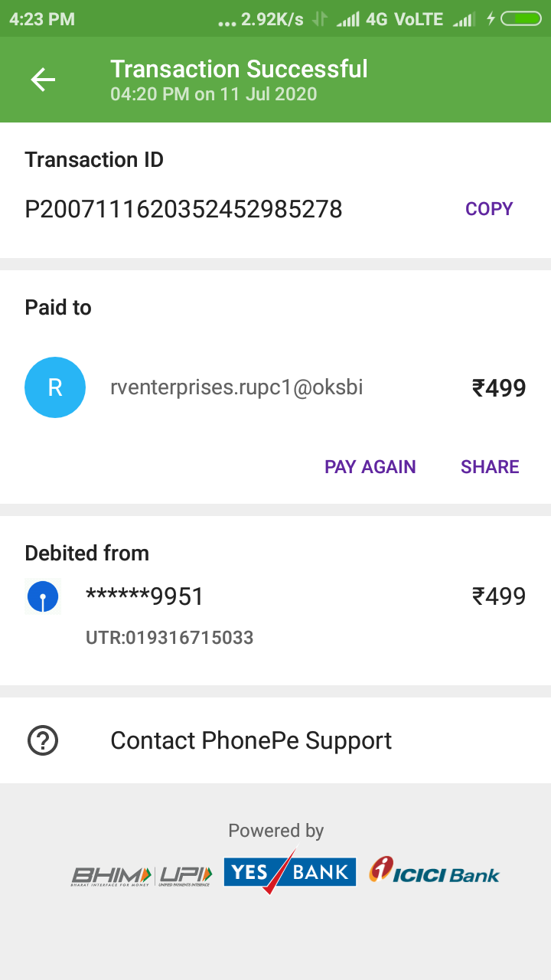Tap the battery icon in status bar
Viewport: 551px width, 980px height.
520,19
